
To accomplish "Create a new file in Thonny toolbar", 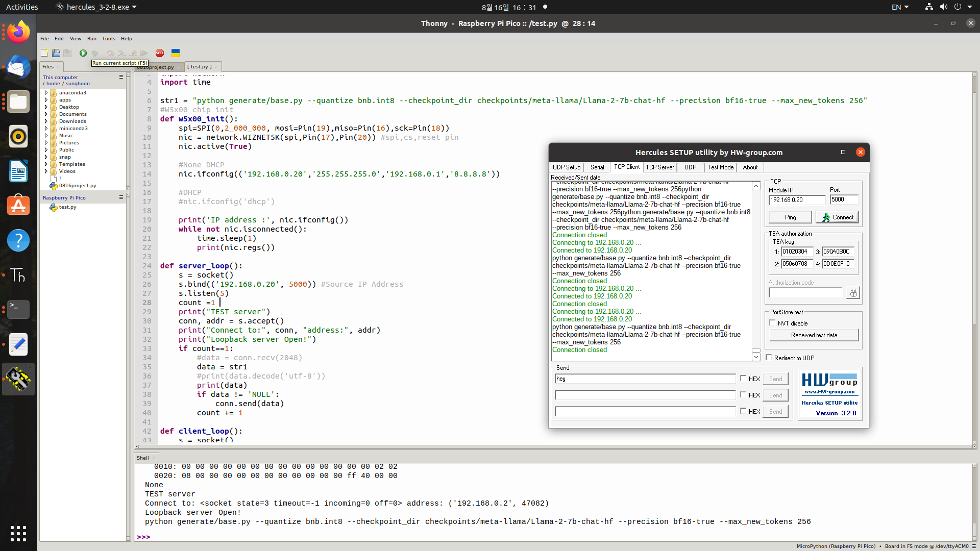I will point(45,53).
